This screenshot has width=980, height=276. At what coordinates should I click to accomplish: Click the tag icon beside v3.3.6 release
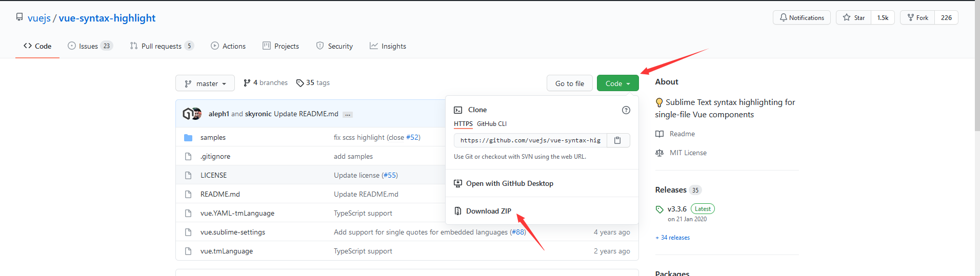659,209
